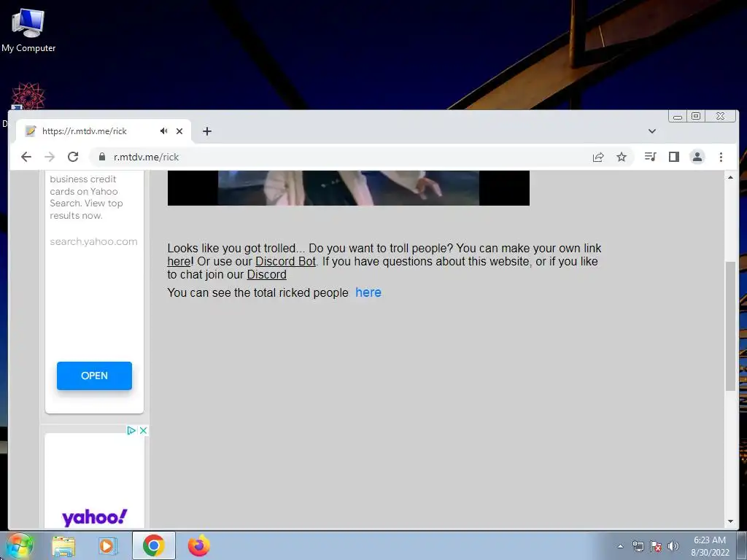
Task: Mute the tab via the speaker icon
Action: [163, 131]
